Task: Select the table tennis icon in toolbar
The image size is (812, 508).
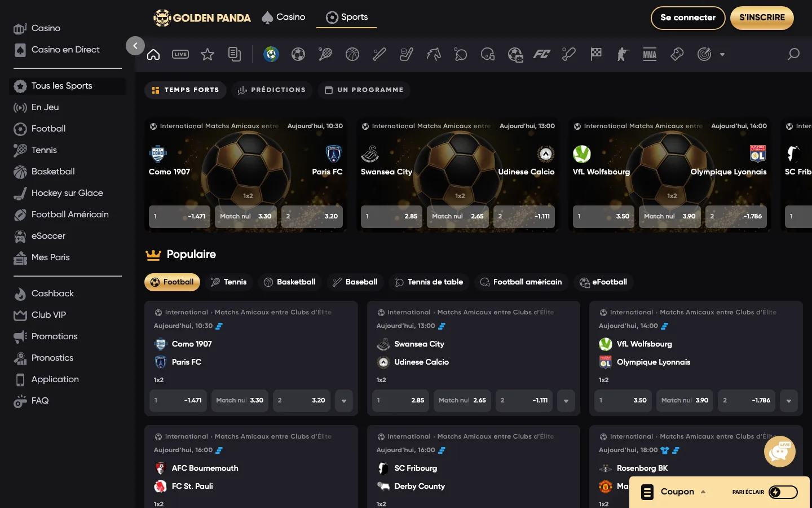Action: pyautogui.click(x=461, y=54)
